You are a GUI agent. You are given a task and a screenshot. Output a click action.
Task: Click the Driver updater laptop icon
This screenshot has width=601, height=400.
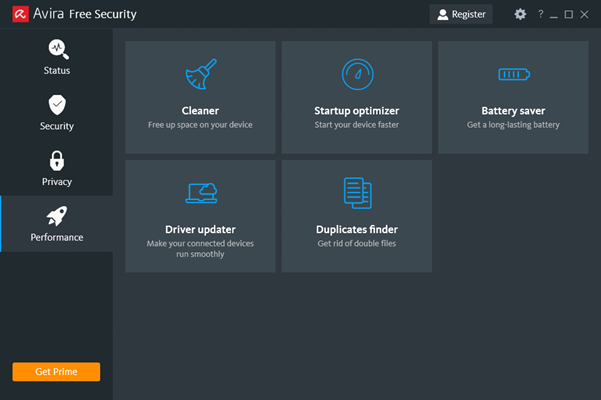tap(202, 193)
